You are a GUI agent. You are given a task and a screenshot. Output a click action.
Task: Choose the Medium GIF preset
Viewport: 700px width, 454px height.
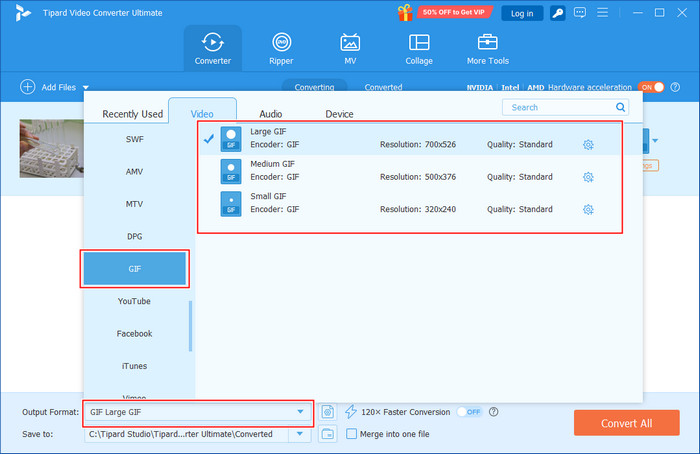click(410, 171)
